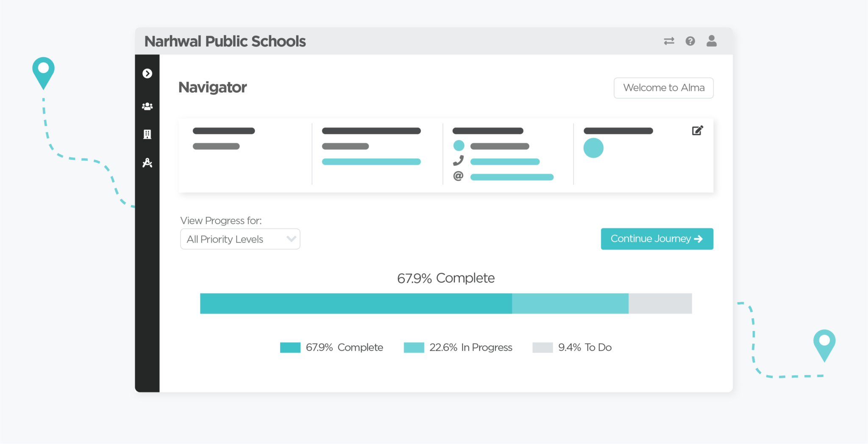Click the In Progress segment of progress bar
The height and width of the screenshot is (444, 868).
pyautogui.click(x=570, y=303)
